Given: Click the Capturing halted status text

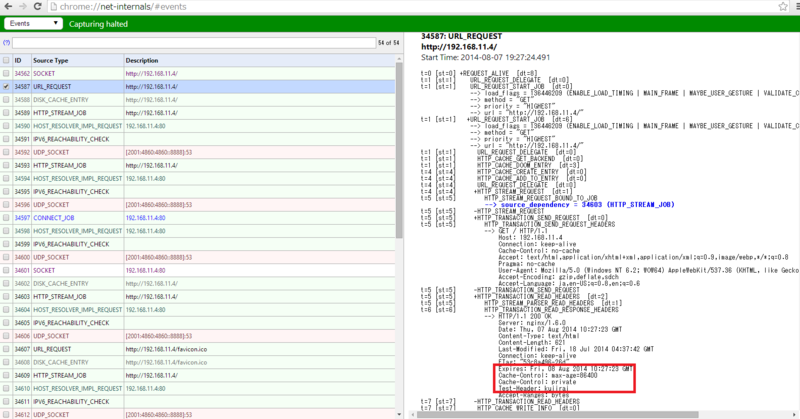Looking at the screenshot, I should 98,24.
